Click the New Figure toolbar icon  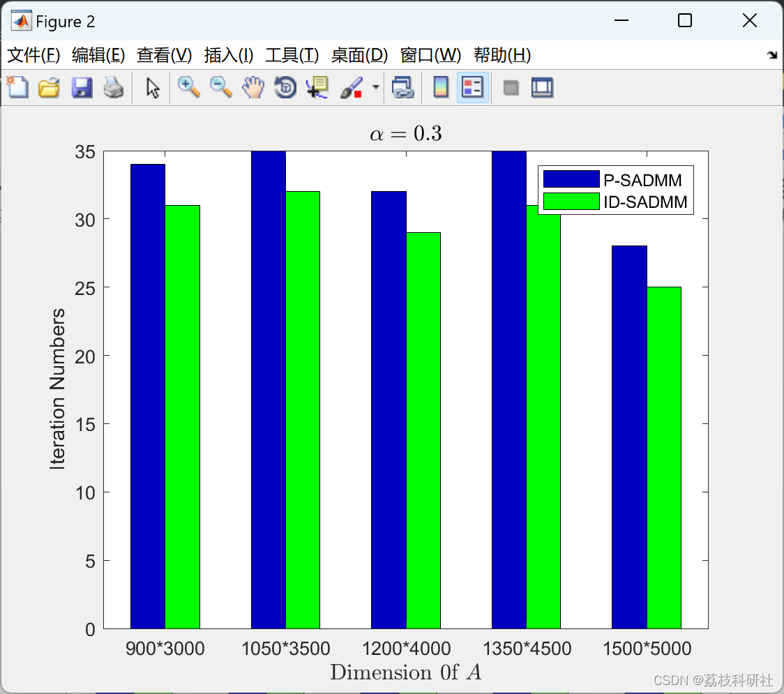17,87
